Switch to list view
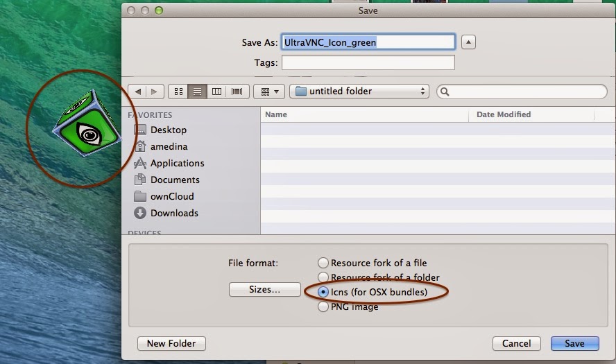Screen dimensions: 616x364 197,92
